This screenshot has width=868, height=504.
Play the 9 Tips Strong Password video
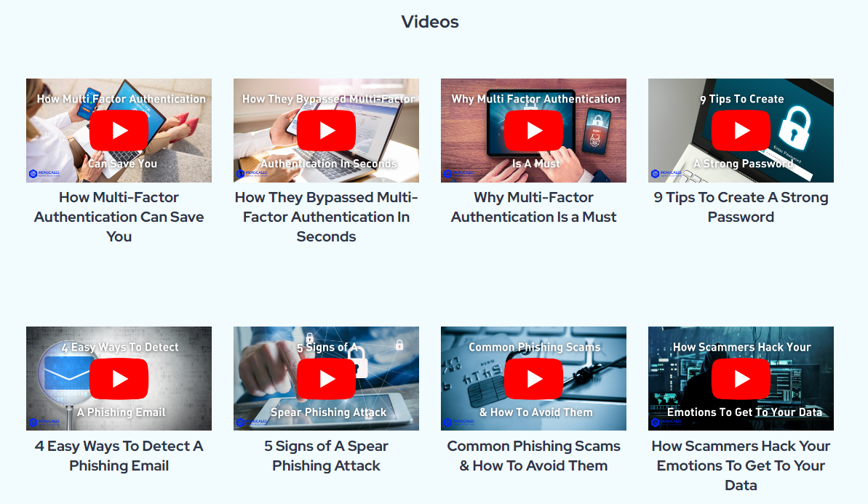pyautogui.click(x=741, y=131)
